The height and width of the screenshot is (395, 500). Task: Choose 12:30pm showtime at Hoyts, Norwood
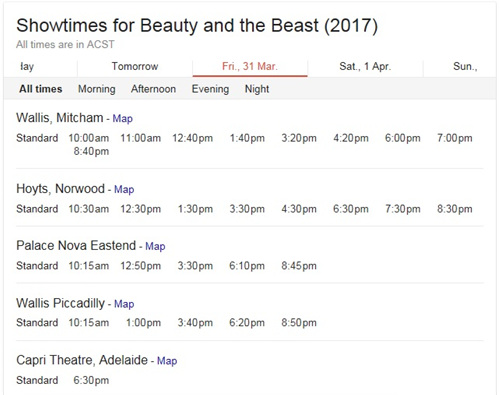[x=141, y=209]
